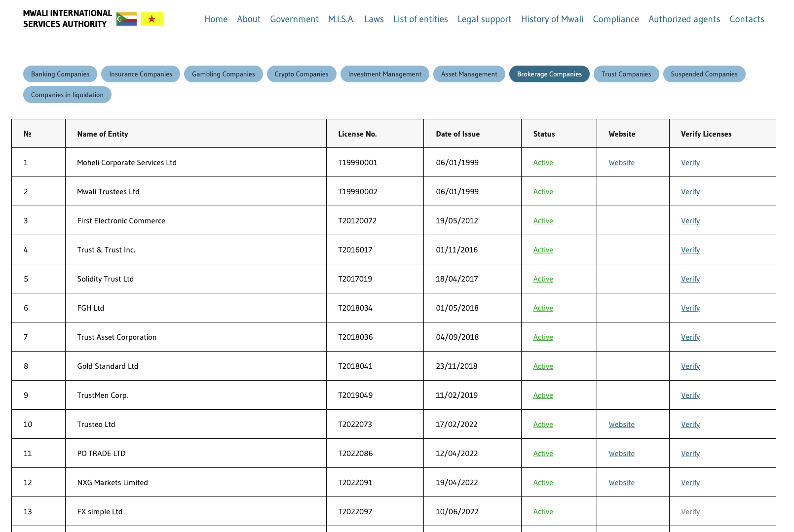Open the Government page
This screenshot has height=532, width=794.
click(x=294, y=19)
